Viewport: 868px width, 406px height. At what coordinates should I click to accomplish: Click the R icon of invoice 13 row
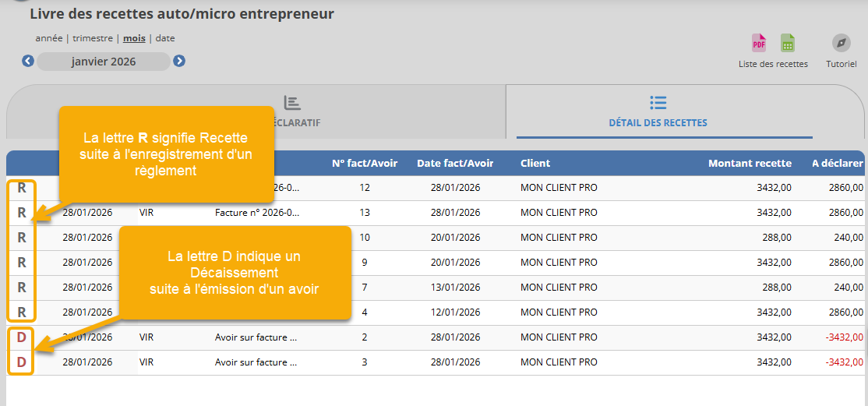(x=22, y=213)
